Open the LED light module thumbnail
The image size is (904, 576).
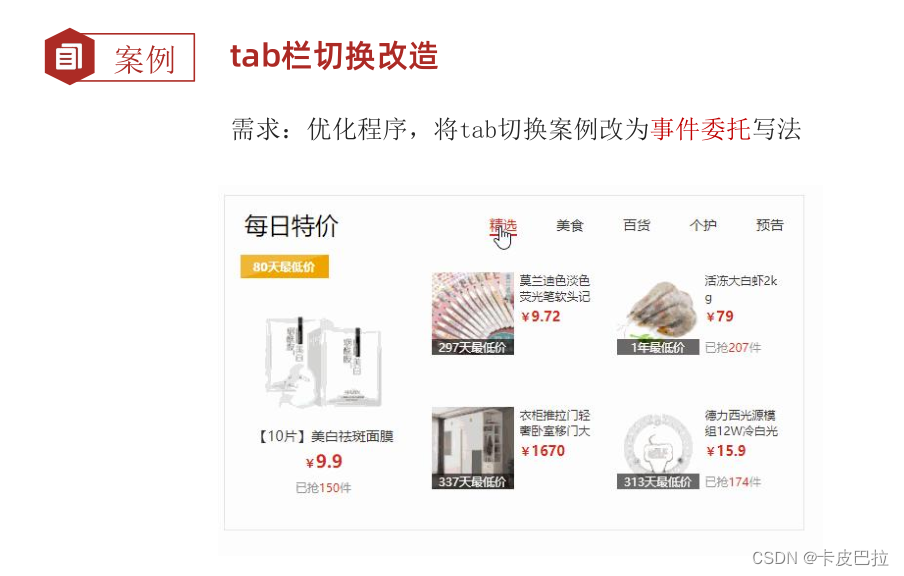coord(658,448)
